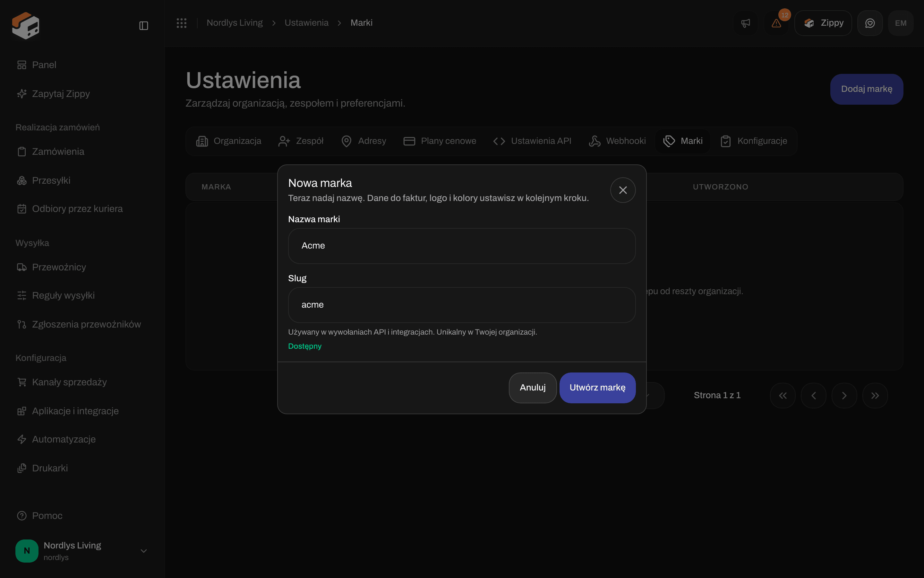Click the Strona 1 z 1 page indicator
Screen dimensions: 924x578
click(x=717, y=395)
